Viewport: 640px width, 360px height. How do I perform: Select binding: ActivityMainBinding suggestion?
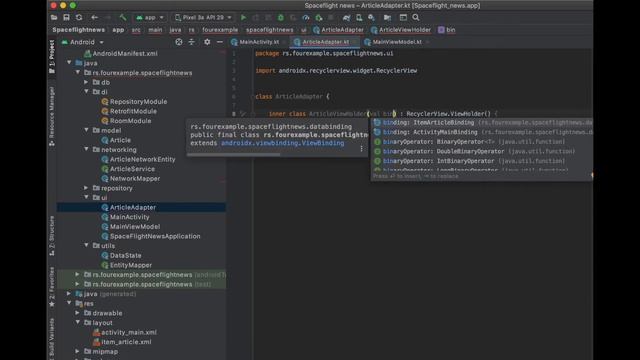click(482, 132)
